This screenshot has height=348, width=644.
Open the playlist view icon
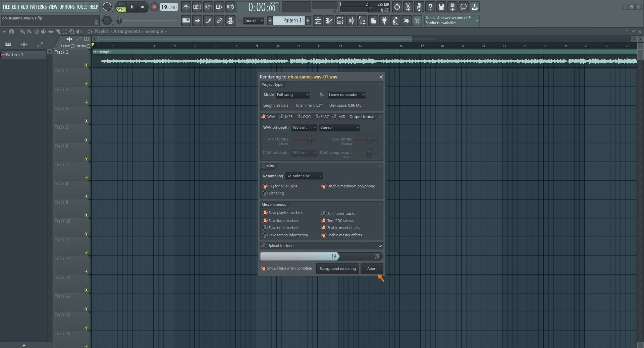coord(318,21)
